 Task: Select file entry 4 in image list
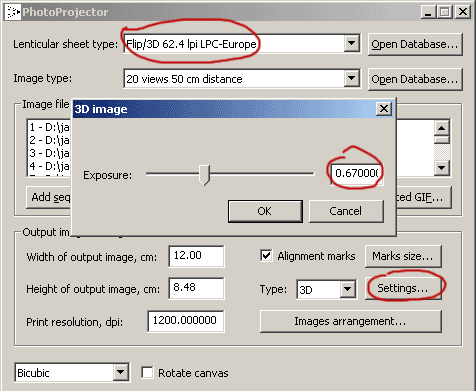[49, 166]
